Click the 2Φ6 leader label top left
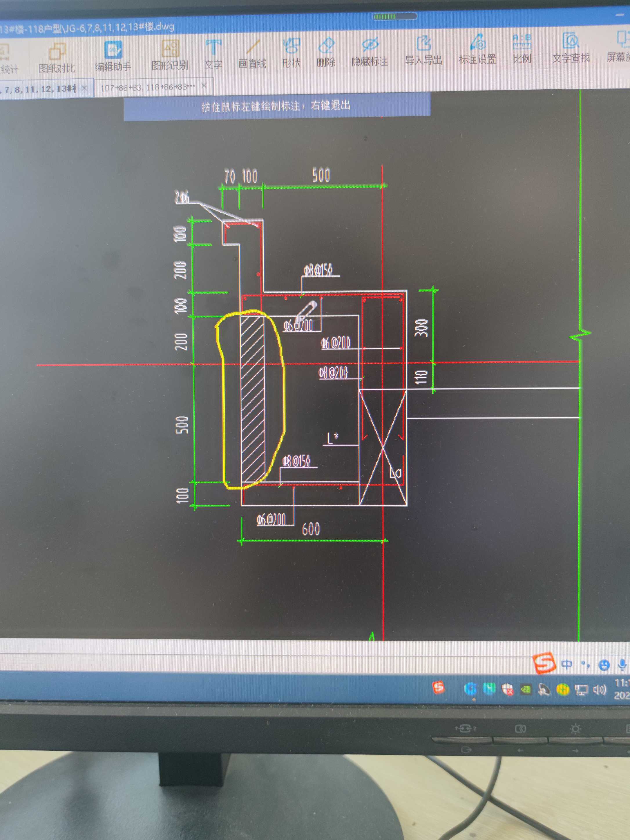630x840 pixels. pos(182,198)
